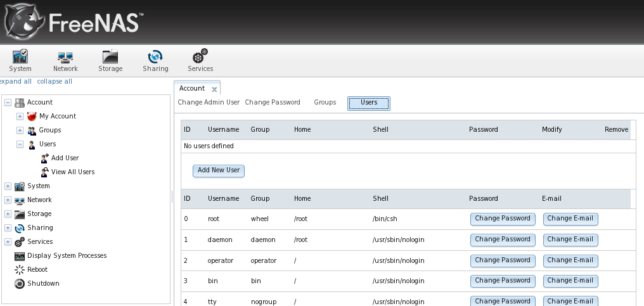Close the Account tab

(214, 89)
